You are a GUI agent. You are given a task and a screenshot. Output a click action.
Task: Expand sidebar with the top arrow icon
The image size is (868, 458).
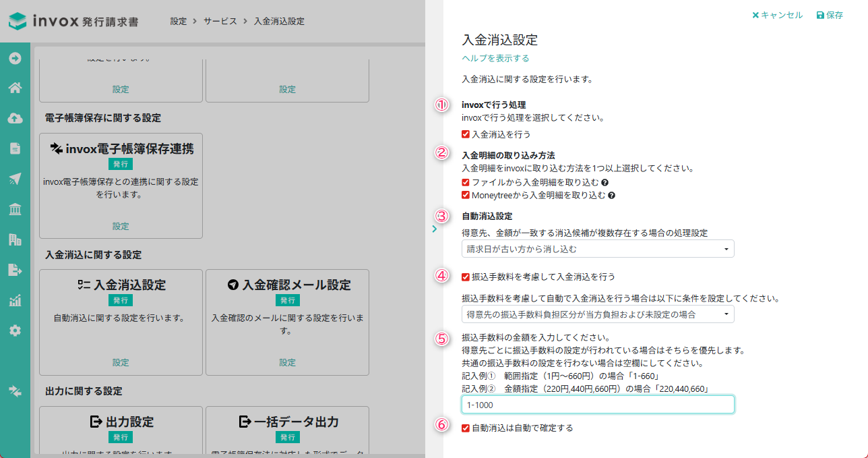(x=15, y=58)
